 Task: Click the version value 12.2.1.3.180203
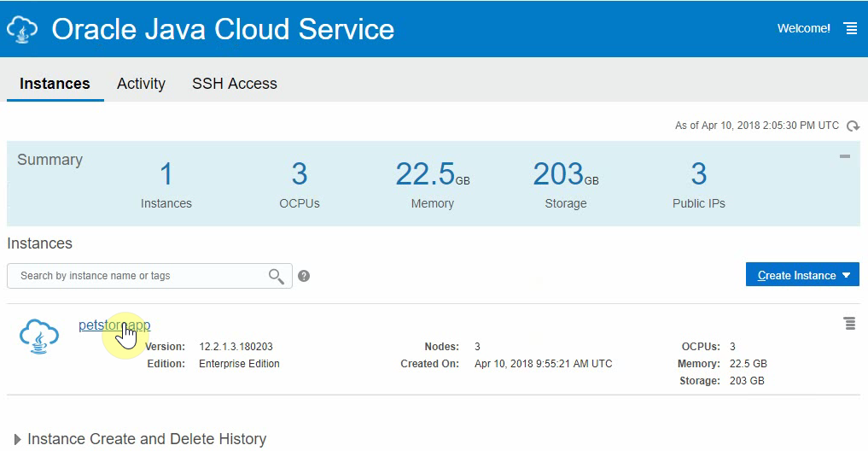(236, 347)
